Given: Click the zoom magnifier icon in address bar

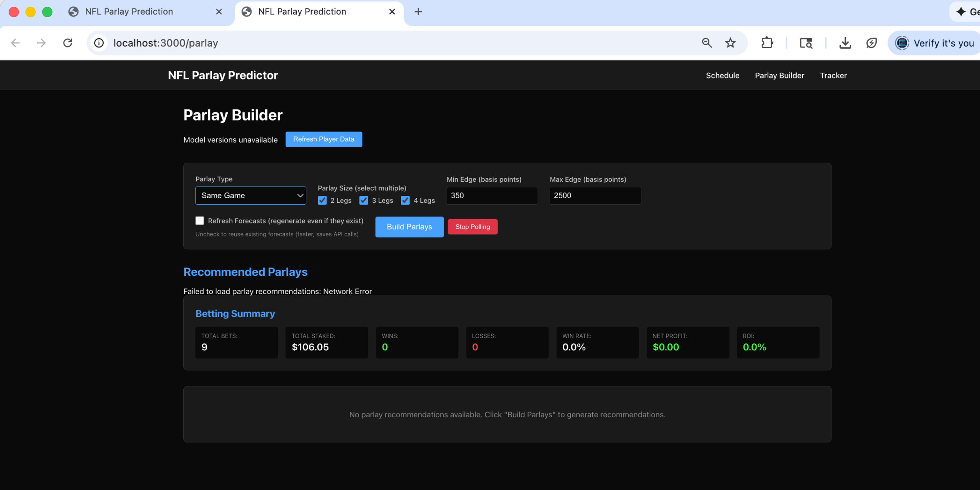Looking at the screenshot, I should (x=707, y=43).
